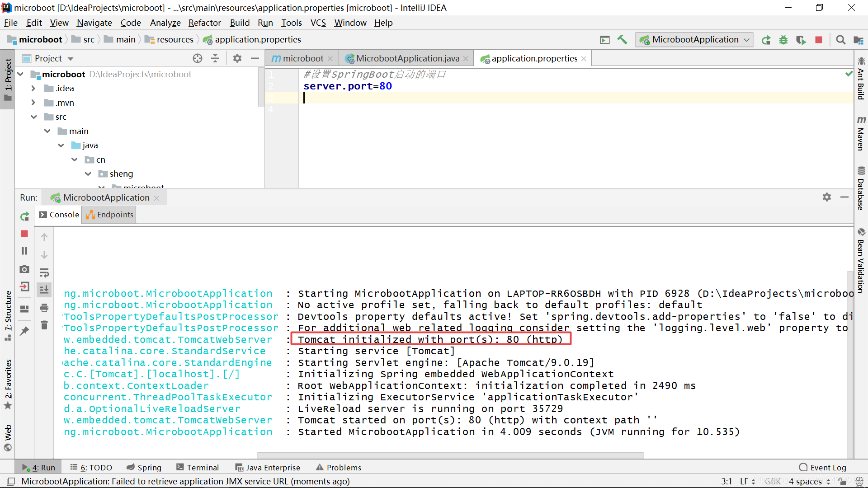Open the Problems tool window
The image size is (868, 488).
pos(339,468)
